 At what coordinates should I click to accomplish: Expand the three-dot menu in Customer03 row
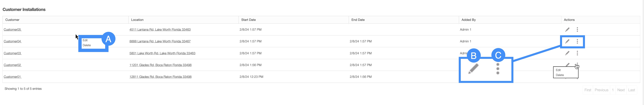click(x=577, y=53)
